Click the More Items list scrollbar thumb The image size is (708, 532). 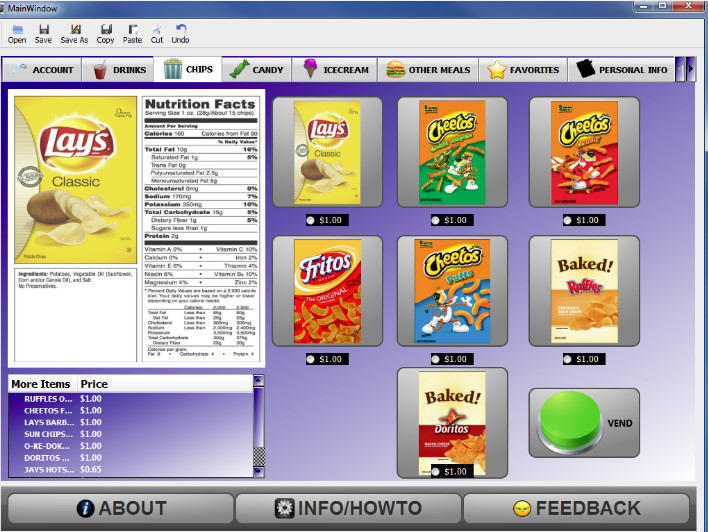click(x=259, y=416)
